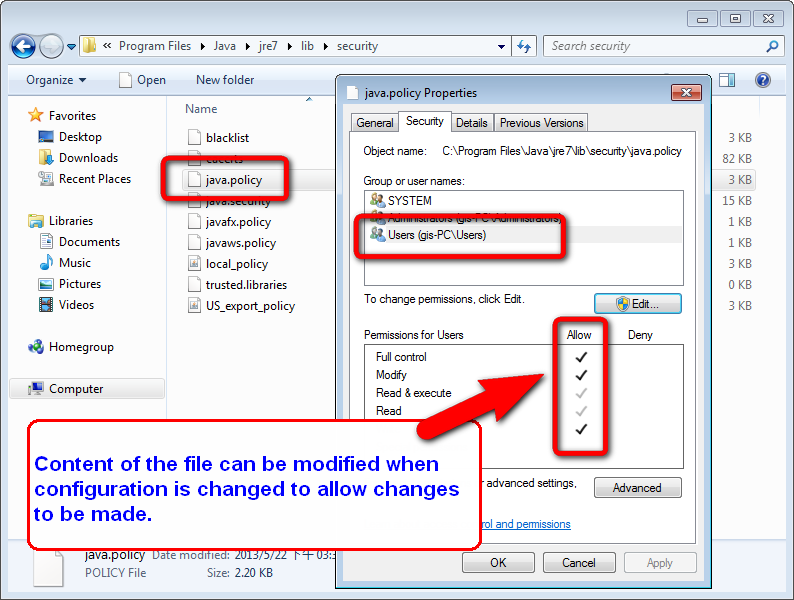Click Modify Allow checkmark
Viewport: 794px width, 600px height.
581,375
